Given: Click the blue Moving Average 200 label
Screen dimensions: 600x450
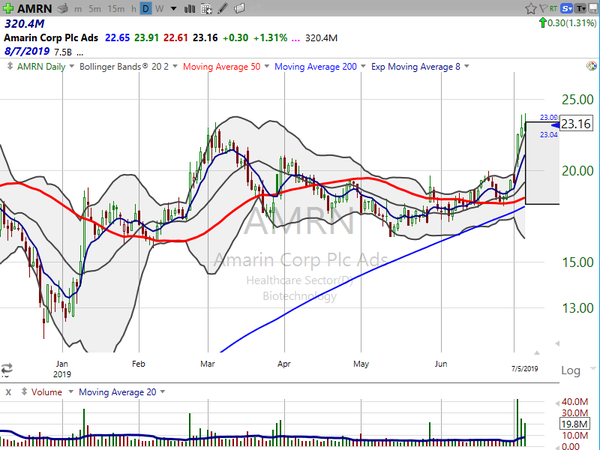Looking at the screenshot, I should click(316, 67).
